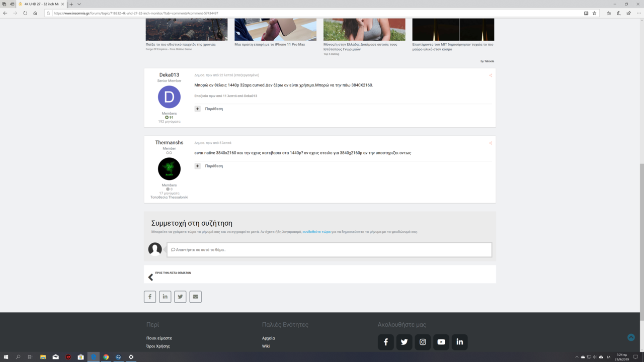Click Deka013's purple D avatar
Viewport: 644px width, 362px height.
click(x=169, y=97)
